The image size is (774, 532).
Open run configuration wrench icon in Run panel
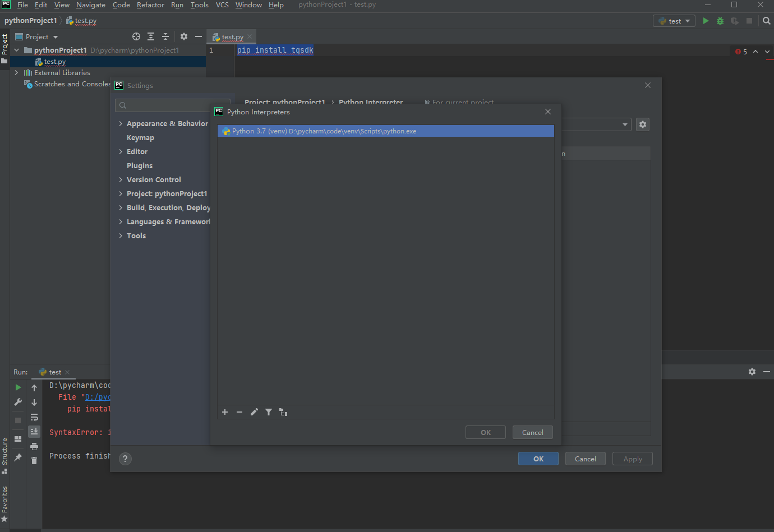click(18, 402)
